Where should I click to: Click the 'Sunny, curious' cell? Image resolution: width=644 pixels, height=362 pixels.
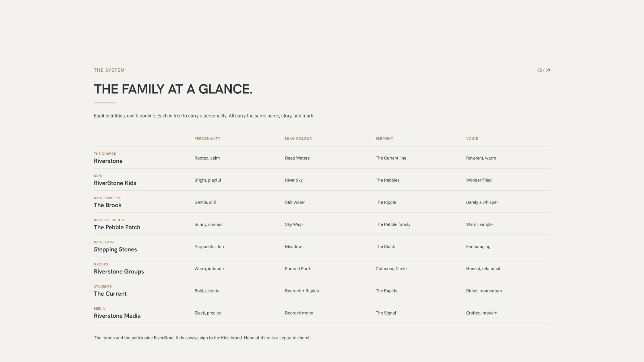pos(208,224)
